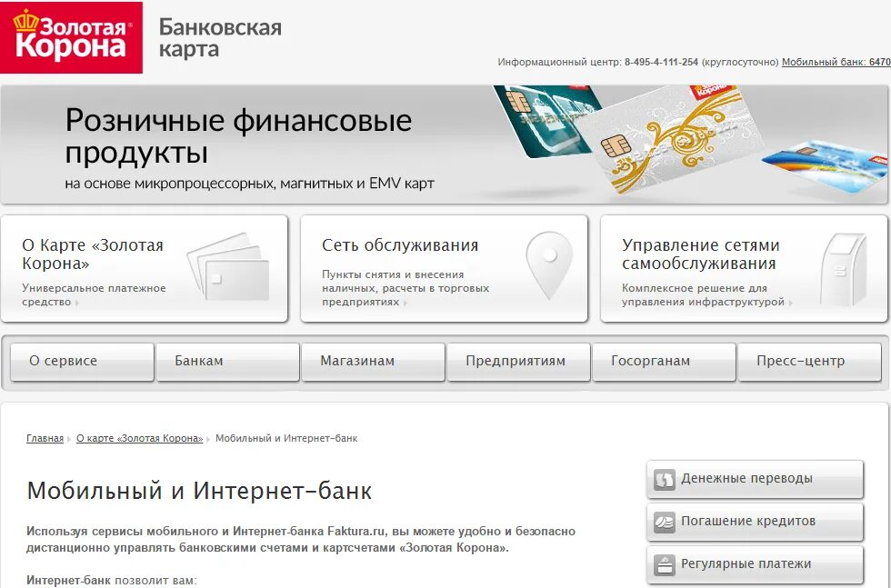Click the info center phone number 8-495-4-111-254

[661, 63]
